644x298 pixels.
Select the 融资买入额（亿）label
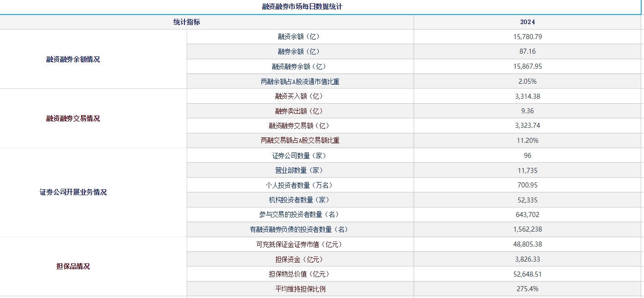pyautogui.click(x=301, y=96)
